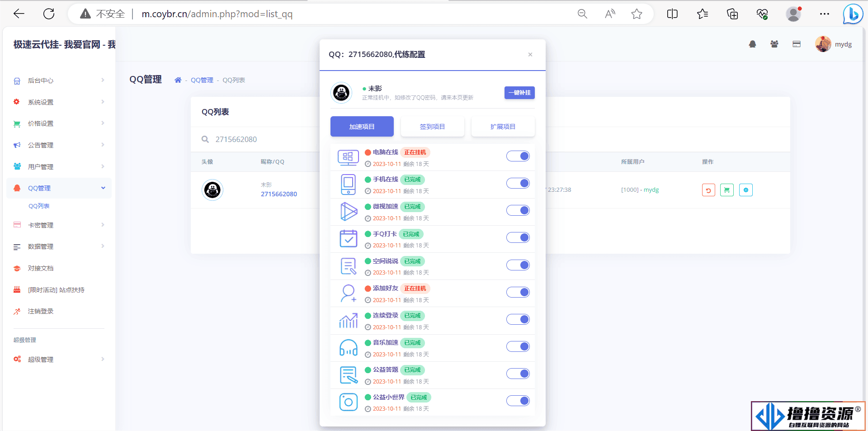Click the mydg owner link in table
868x431 pixels.
coord(651,190)
